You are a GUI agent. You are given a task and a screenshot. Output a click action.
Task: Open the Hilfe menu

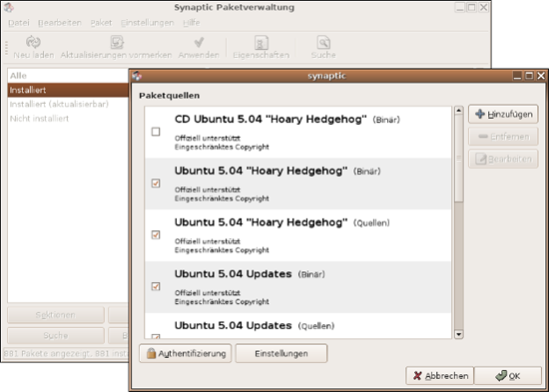tap(192, 23)
